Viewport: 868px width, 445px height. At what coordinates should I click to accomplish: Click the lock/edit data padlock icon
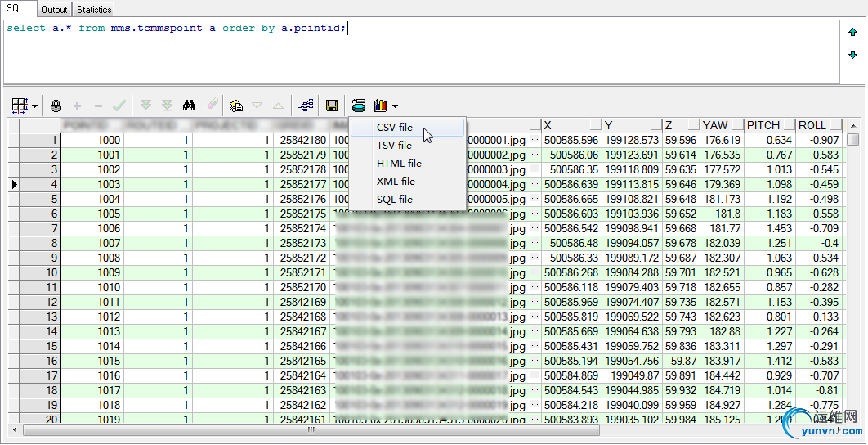tap(56, 106)
